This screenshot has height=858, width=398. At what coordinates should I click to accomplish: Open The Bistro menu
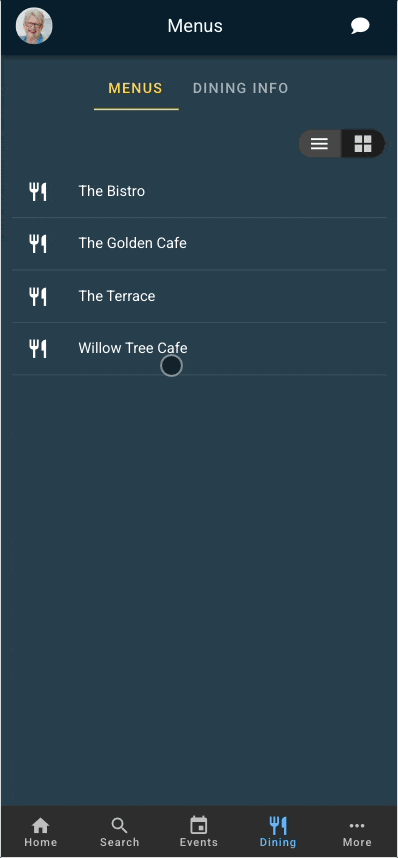pos(199,192)
